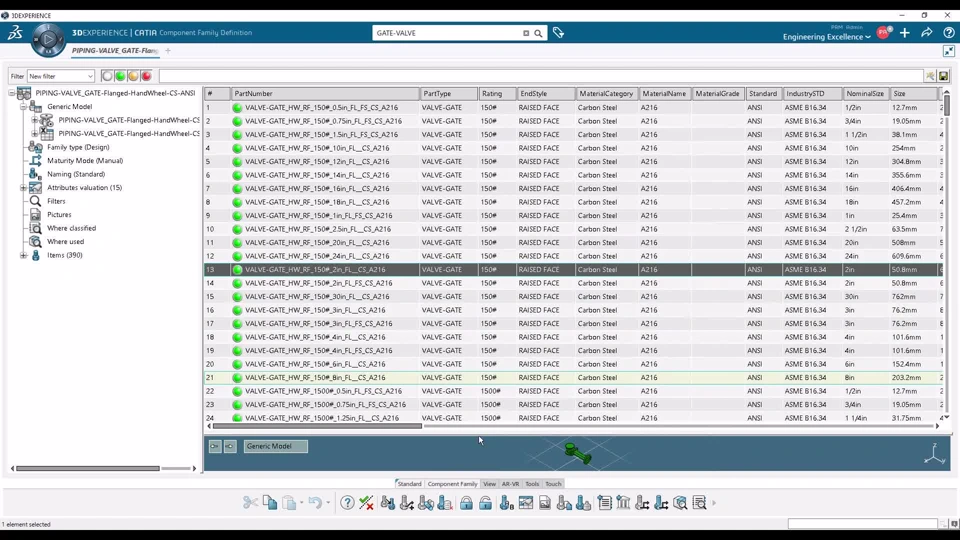Click the expand panel icon at top right corner
This screenshot has width=960, height=540.
[948, 51]
